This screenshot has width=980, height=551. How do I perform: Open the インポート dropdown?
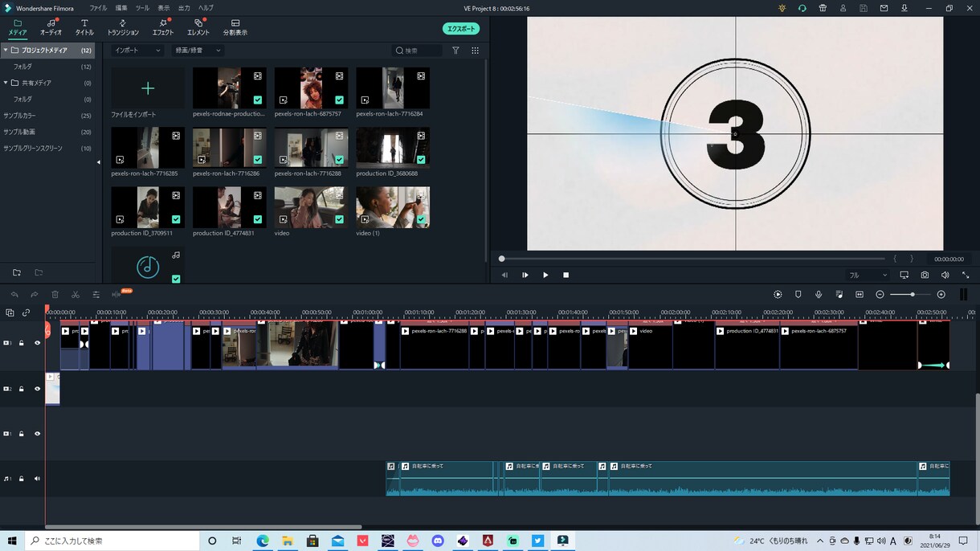coord(137,51)
